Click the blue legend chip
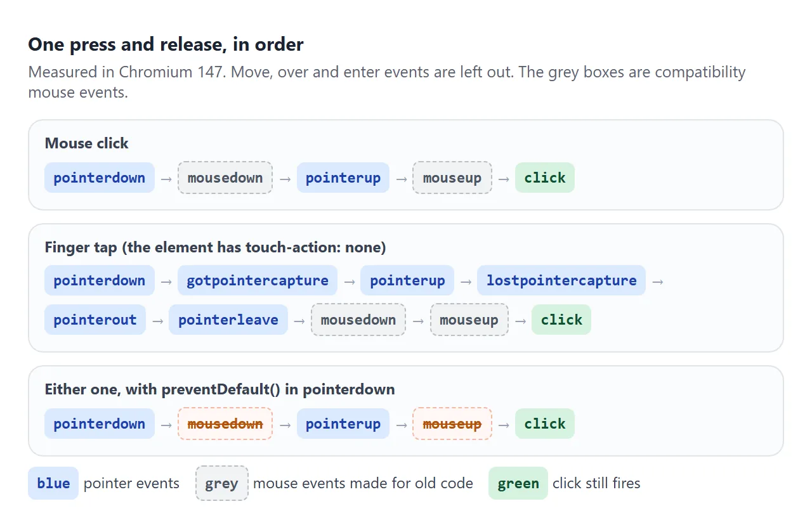This screenshot has height=525, width=812. 53,483
